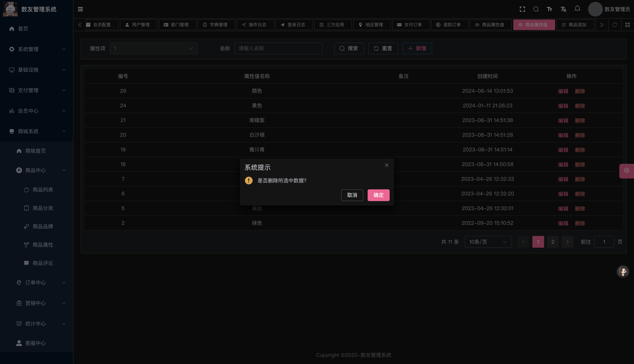Expand the 支付管理 menu
The height and width of the screenshot is (364, 634).
[37, 90]
